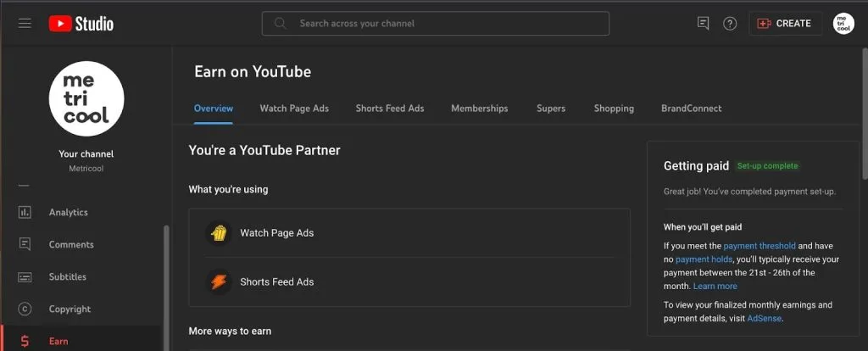
Task: Focus the Search across your channel field
Action: point(435,23)
